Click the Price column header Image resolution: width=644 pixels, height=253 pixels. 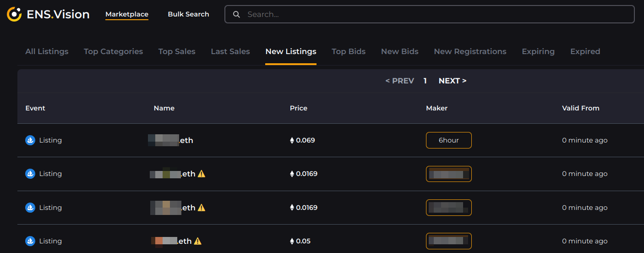[x=299, y=108]
